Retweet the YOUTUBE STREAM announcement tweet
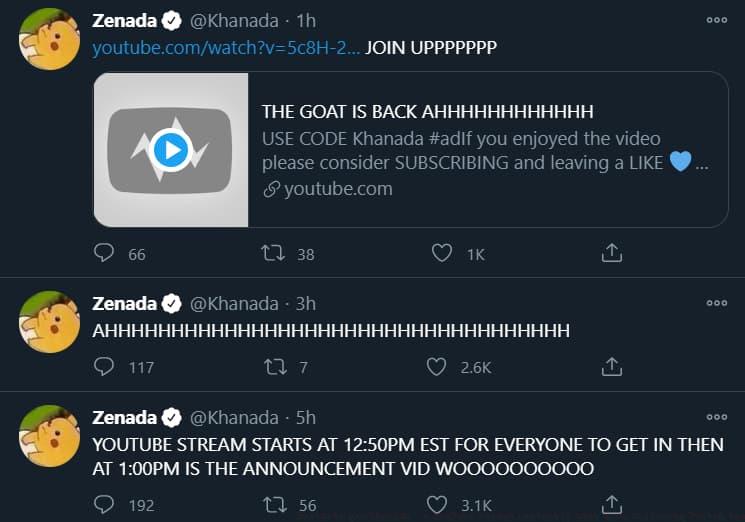Screen dimensions: 745x522 (273, 504)
